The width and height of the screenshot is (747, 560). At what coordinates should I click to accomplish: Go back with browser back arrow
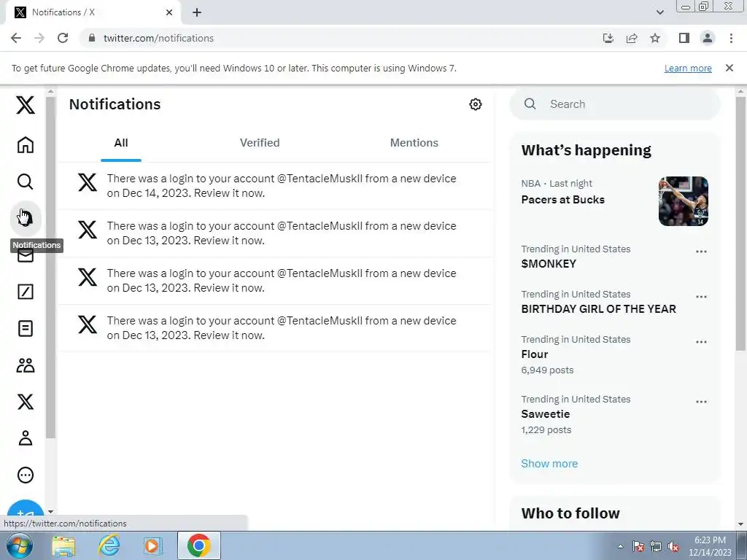click(16, 38)
